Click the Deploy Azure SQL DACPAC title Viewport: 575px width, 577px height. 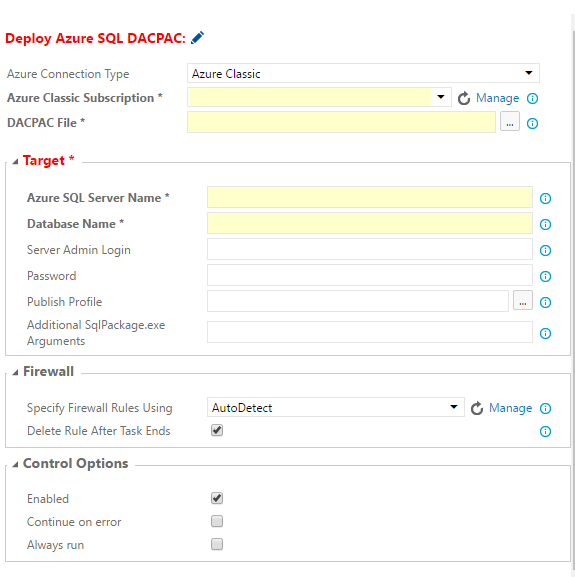tap(96, 38)
